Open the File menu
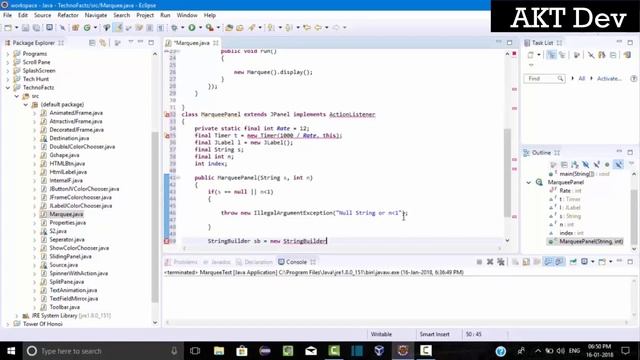This screenshot has height=360, width=640. 7,15
